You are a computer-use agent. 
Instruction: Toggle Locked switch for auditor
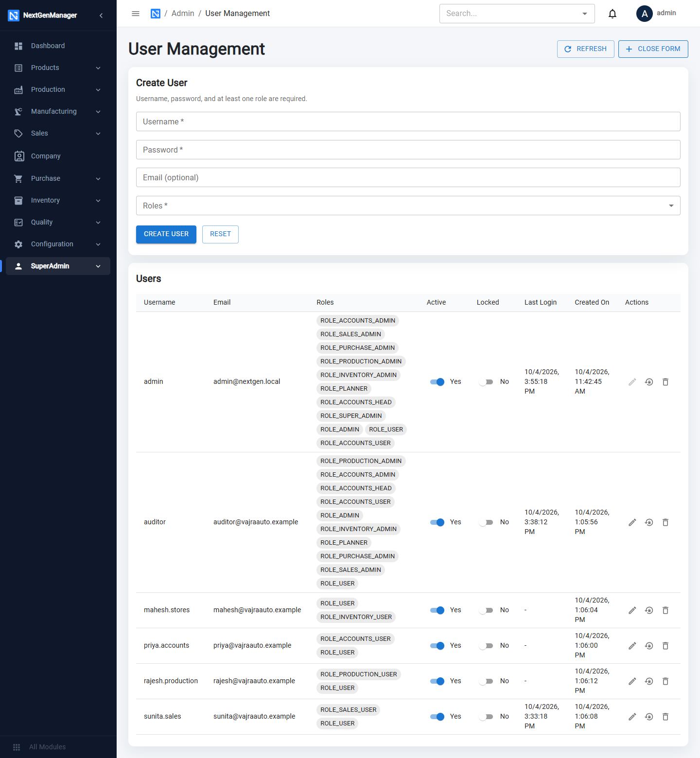pos(486,522)
